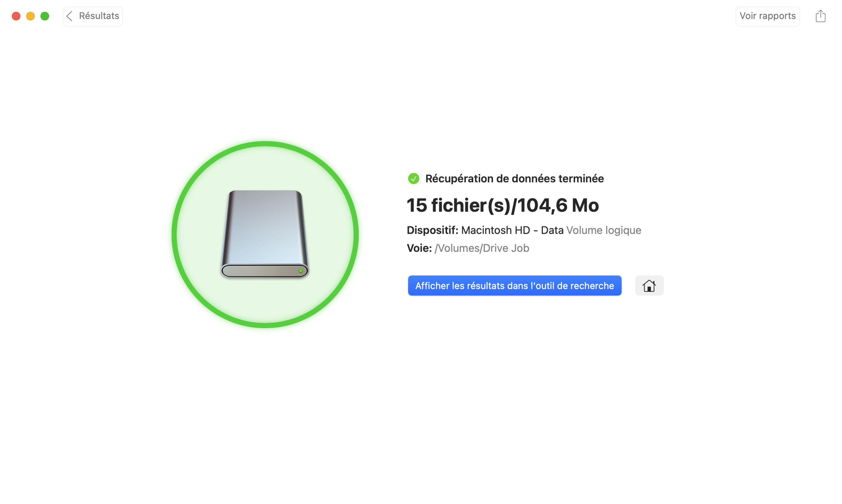Click the green success checkmark icon
The width and height of the screenshot is (842, 504).
coord(413,178)
